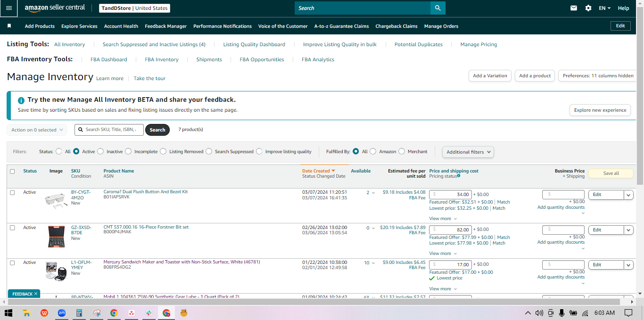The image size is (644, 320).
Task: Open the Listing Quality Dashboard tab
Action: pyautogui.click(x=254, y=44)
